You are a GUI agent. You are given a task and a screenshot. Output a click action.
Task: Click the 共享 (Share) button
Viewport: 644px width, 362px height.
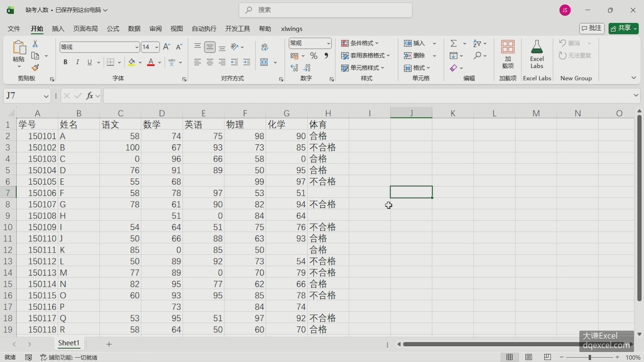623,28
